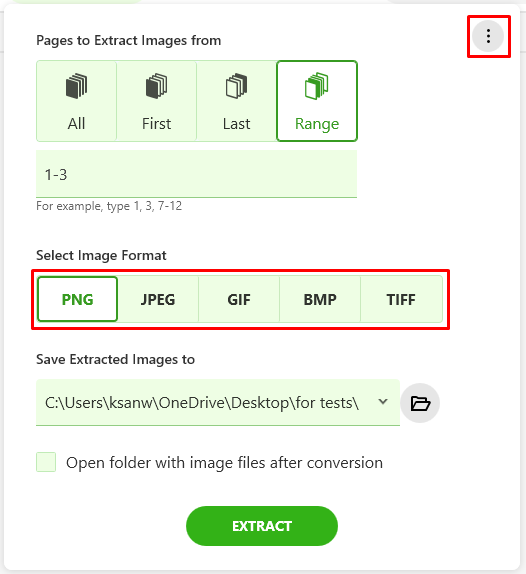Browse for output folder with folder icon
Viewport: 526px width, 574px height.
420,403
